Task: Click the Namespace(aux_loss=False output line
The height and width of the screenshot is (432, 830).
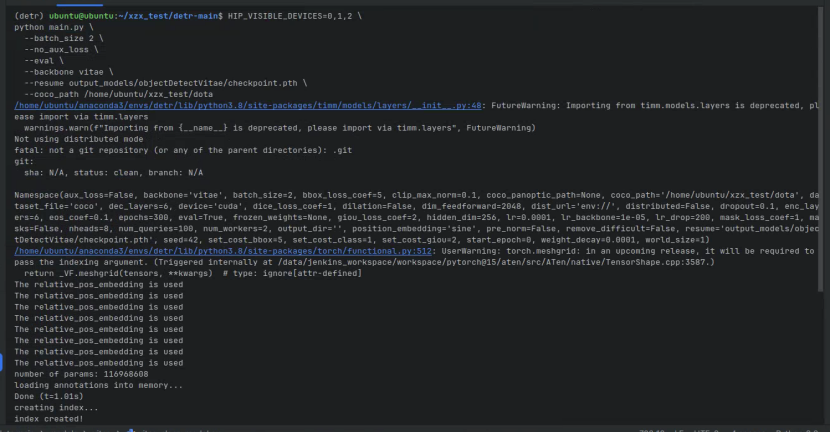Action: [417, 195]
